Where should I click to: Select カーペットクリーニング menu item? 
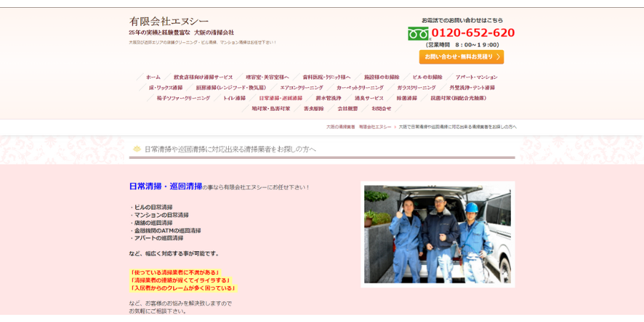point(360,88)
